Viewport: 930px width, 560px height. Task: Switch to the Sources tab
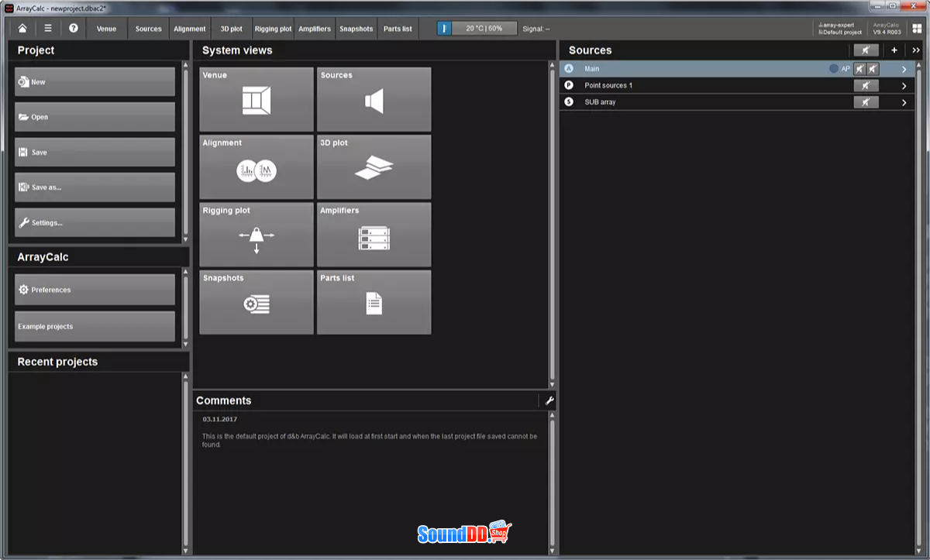click(149, 29)
